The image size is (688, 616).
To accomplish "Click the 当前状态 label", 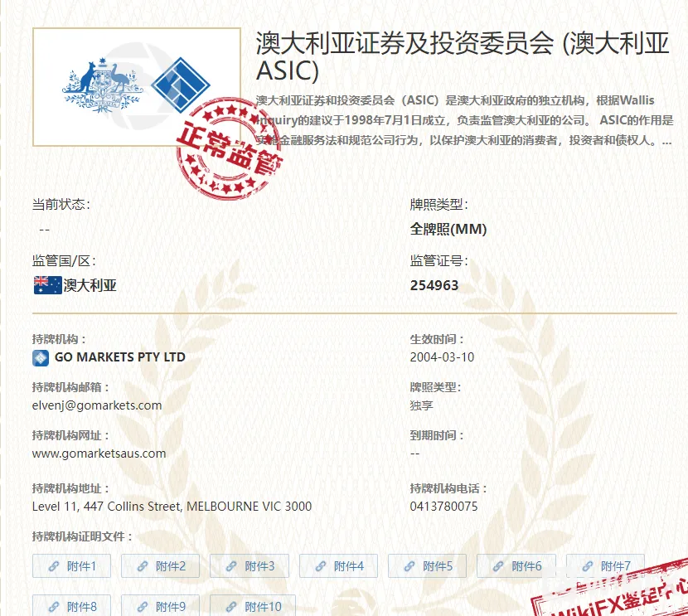I will [61, 205].
